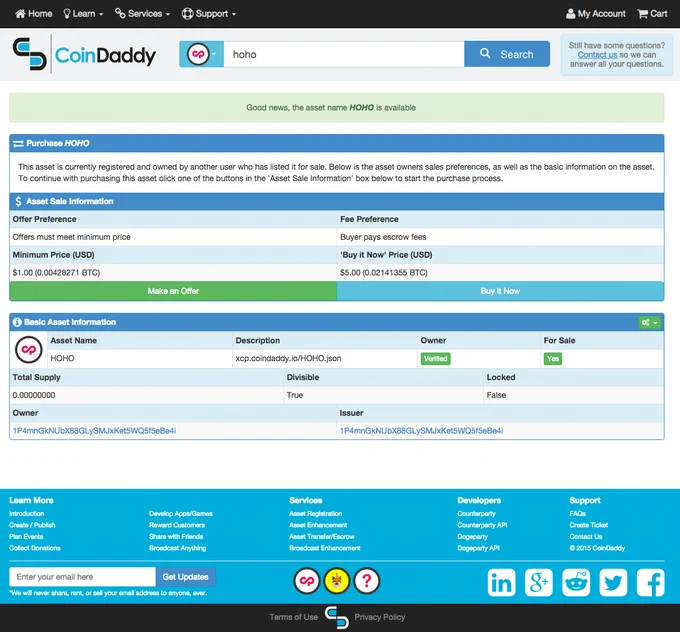Viewport: 680px width, 632px height.
Task: Click the Counterparty circle icon in the footer
Action: click(x=307, y=581)
